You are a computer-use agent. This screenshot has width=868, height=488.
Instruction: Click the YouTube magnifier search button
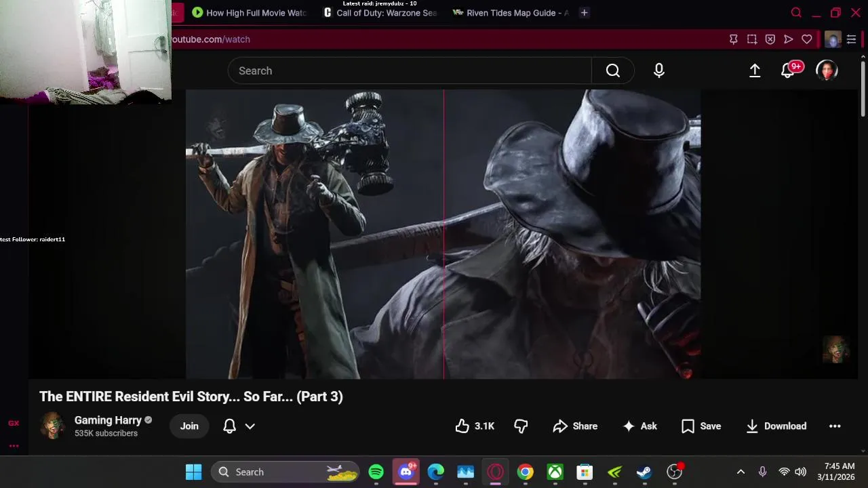point(613,70)
